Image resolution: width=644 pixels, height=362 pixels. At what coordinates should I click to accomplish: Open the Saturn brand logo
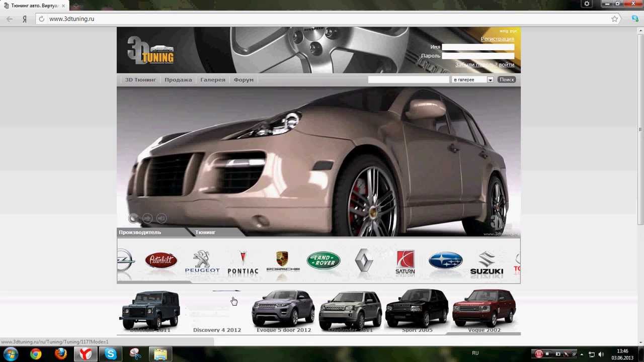405,262
